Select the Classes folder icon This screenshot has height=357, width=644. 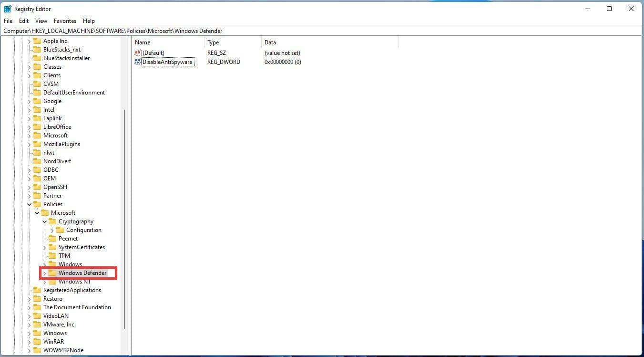37,67
